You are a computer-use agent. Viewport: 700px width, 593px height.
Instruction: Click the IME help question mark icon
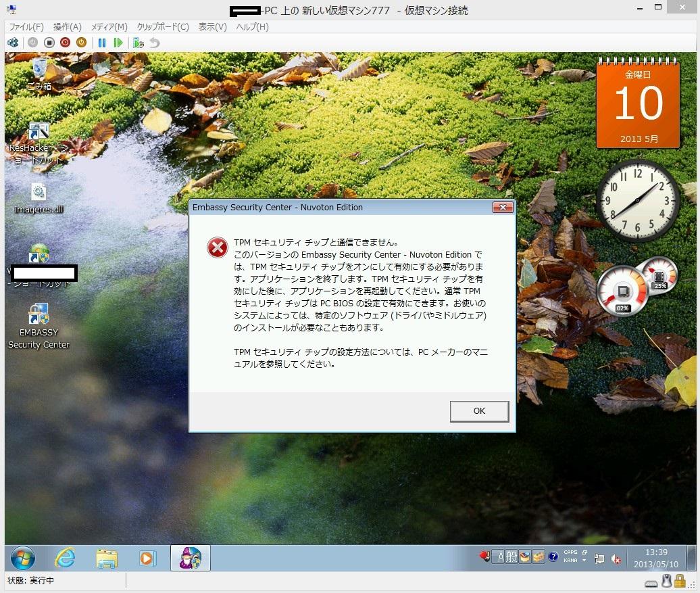click(553, 556)
